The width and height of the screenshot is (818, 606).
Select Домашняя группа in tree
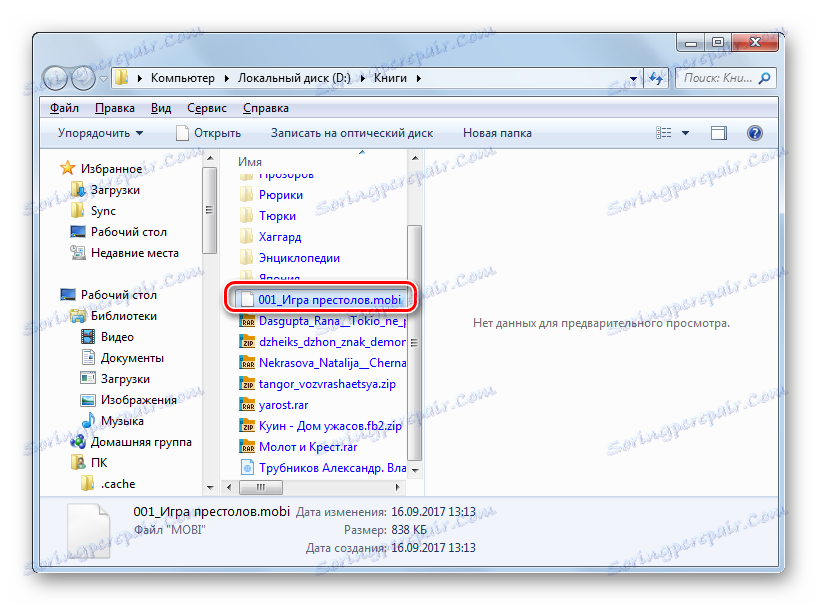141,442
